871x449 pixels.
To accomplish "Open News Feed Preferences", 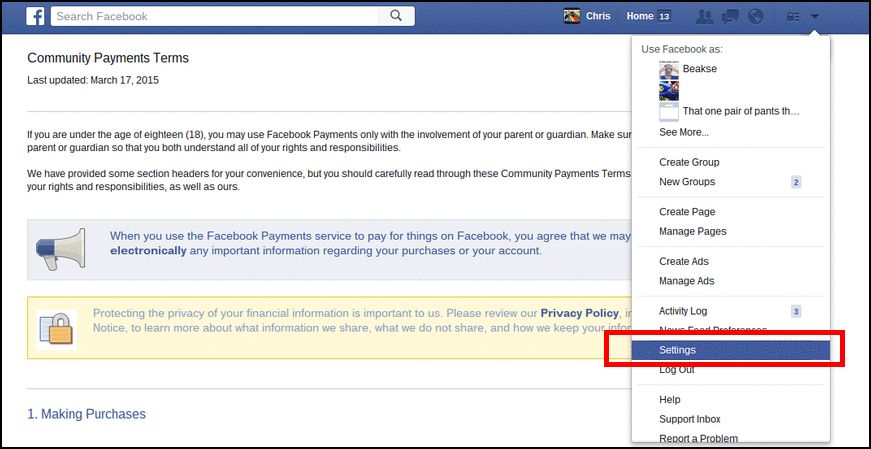I will pyautogui.click(x=713, y=330).
